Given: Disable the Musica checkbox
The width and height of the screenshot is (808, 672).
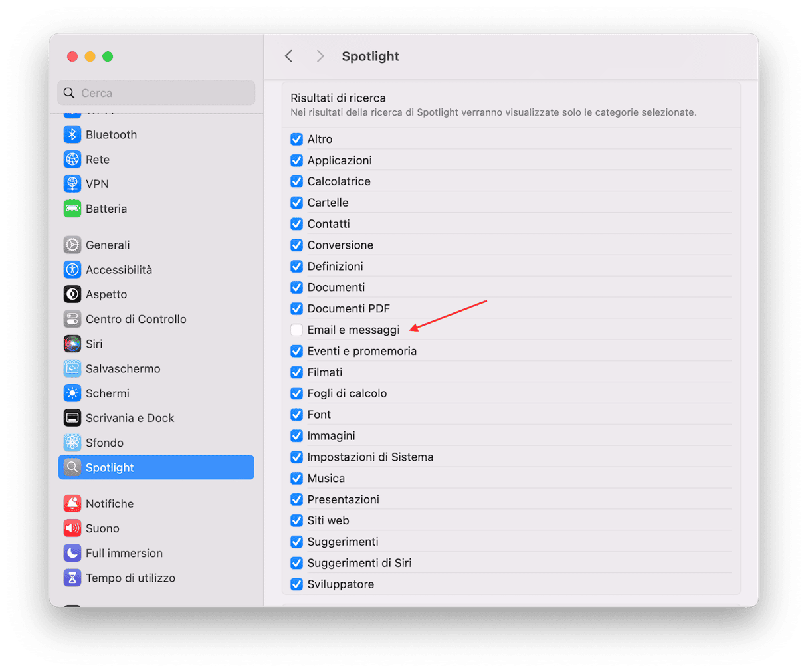Looking at the screenshot, I should (x=297, y=479).
